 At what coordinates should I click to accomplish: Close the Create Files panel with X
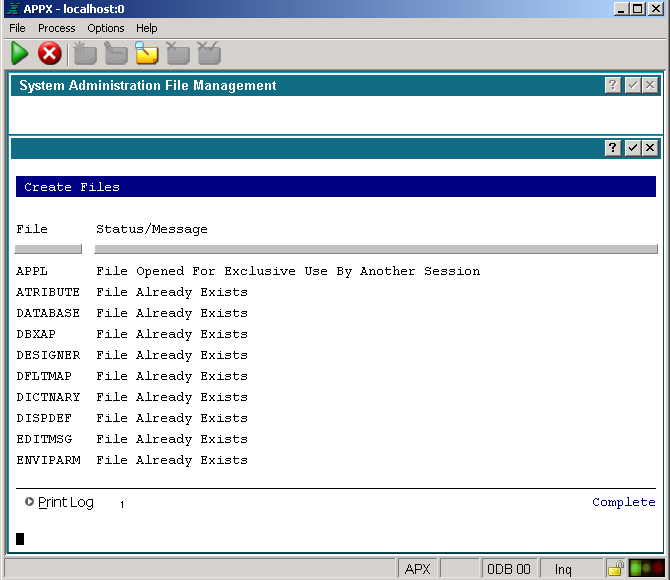click(650, 148)
